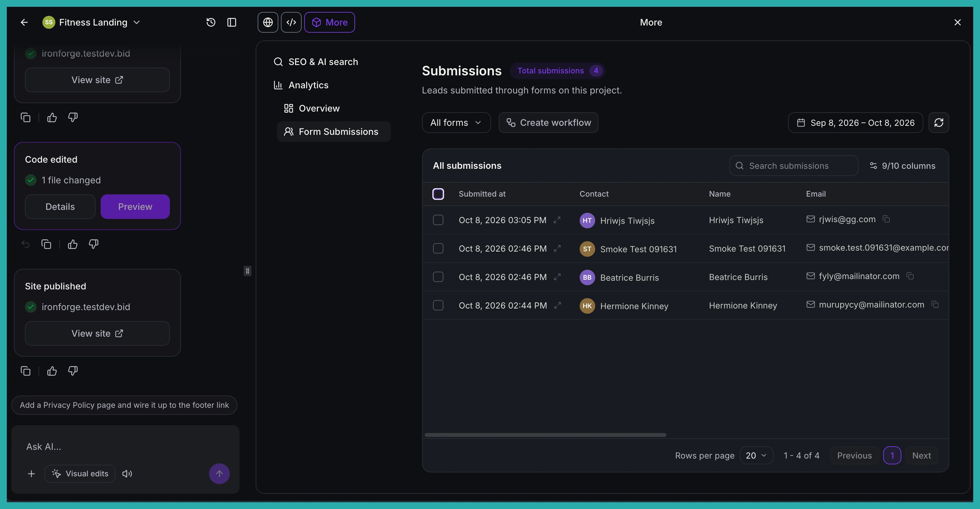The image size is (980, 509).
Task: Click the speaker audio icon in chat box
Action: [x=127, y=474]
